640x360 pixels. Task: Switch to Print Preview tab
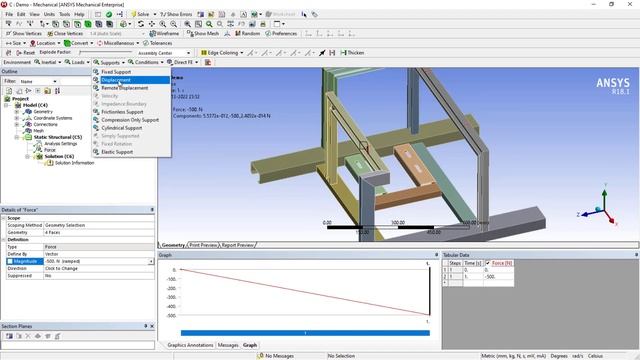click(x=203, y=245)
